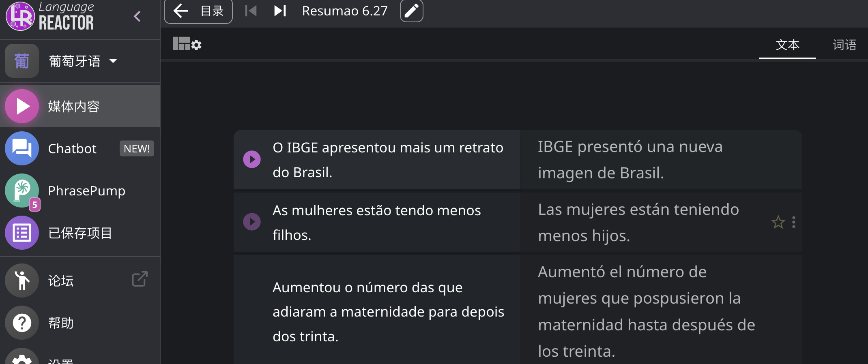868x364 pixels.
Task: Go back to 目录 catalog
Action: [198, 11]
